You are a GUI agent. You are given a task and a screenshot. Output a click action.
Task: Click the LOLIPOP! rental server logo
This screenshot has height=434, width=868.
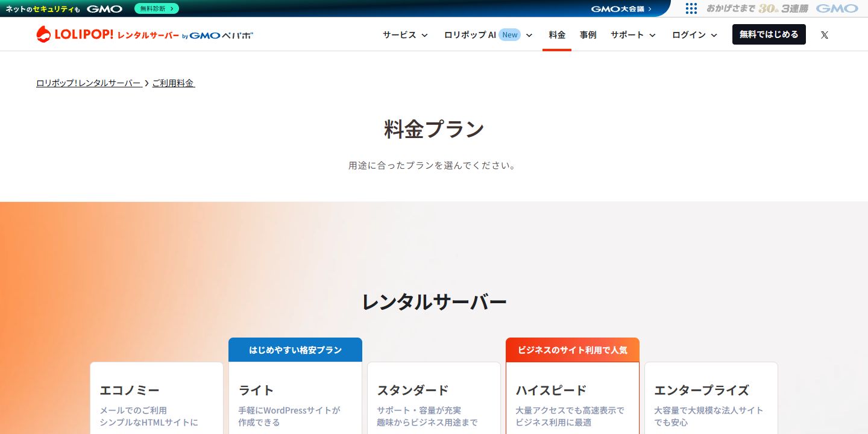pyautogui.click(x=108, y=34)
